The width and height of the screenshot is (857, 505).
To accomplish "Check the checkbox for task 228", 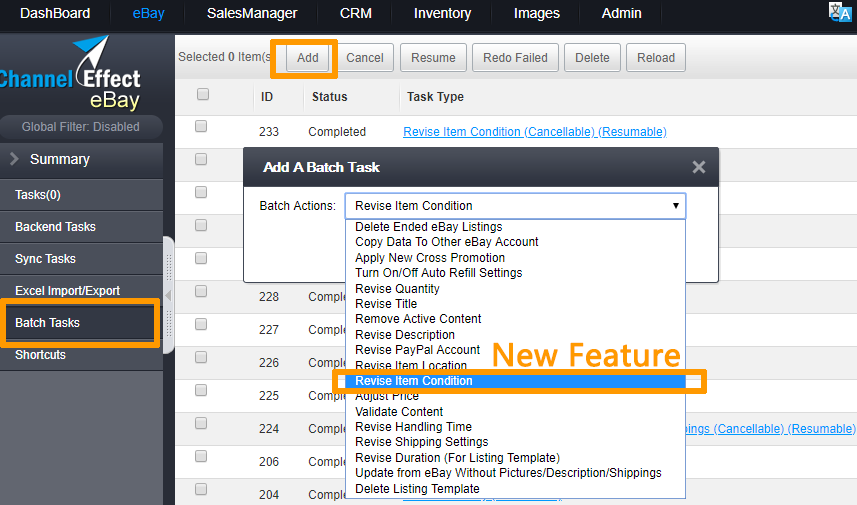I will pyautogui.click(x=201, y=291).
